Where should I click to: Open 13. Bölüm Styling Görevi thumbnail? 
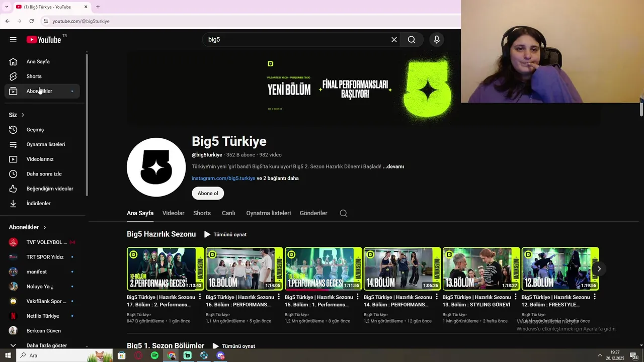point(481,268)
